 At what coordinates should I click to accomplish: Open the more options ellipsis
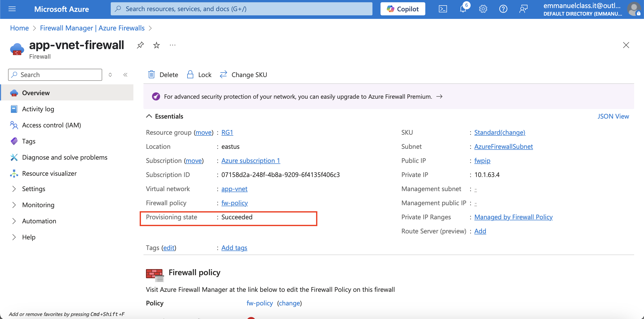173,45
